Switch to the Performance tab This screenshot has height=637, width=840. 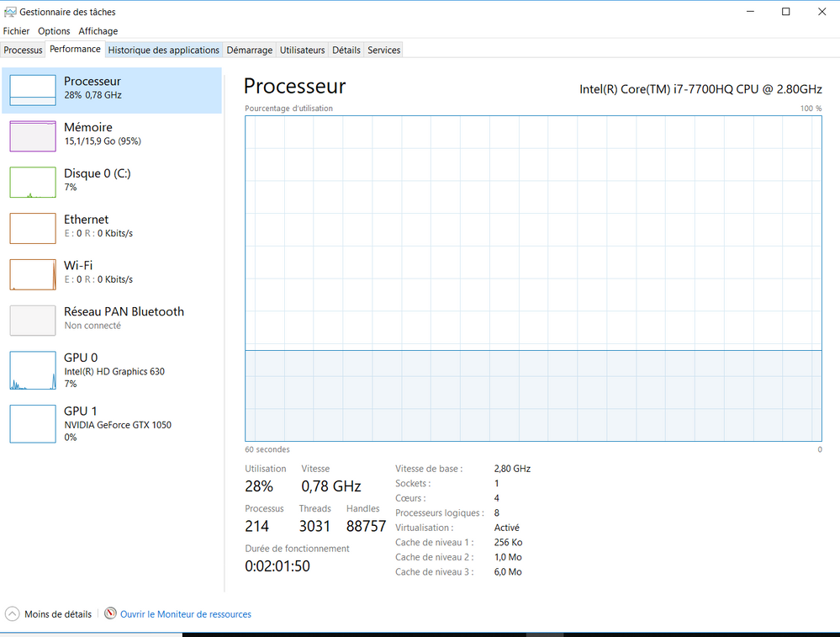tap(75, 49)
